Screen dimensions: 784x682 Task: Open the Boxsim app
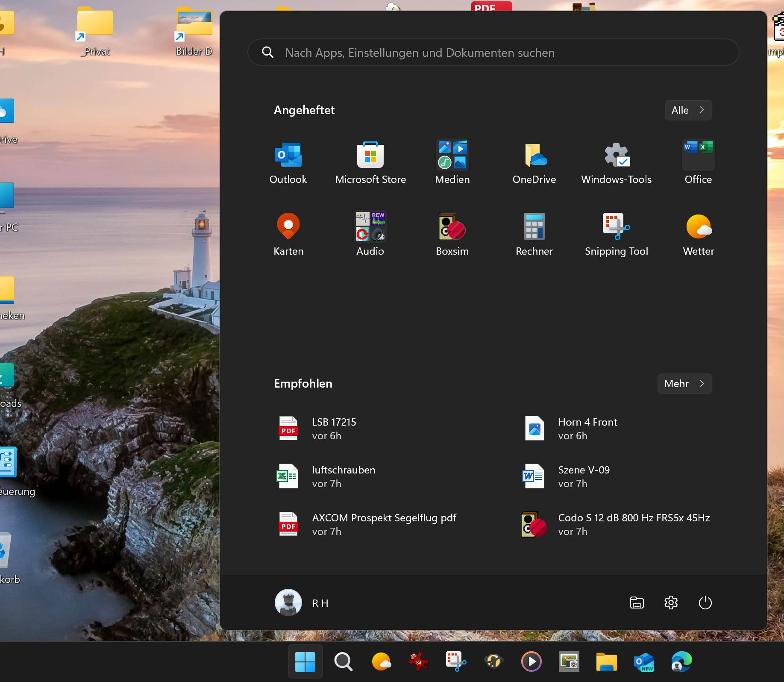452,234
